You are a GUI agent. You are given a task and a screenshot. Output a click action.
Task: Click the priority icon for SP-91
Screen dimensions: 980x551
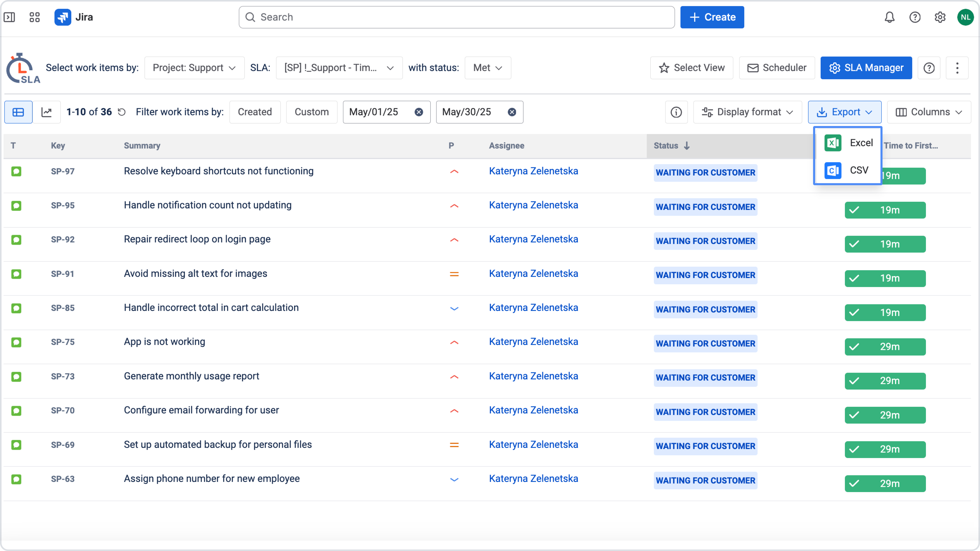pos(454,274)
